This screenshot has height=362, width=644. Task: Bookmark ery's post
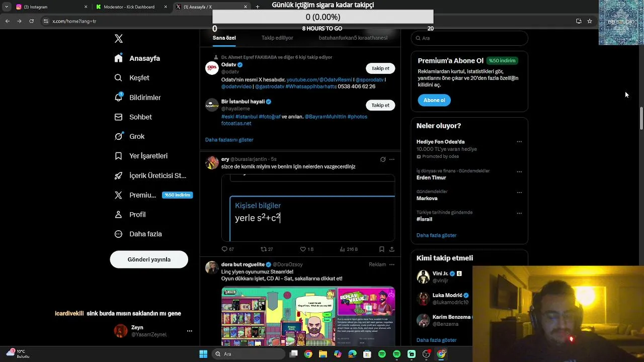382,249
